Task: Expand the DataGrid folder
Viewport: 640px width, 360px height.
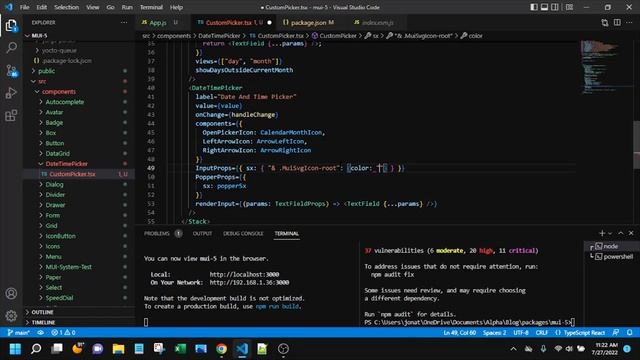Action: coord(58,153)
